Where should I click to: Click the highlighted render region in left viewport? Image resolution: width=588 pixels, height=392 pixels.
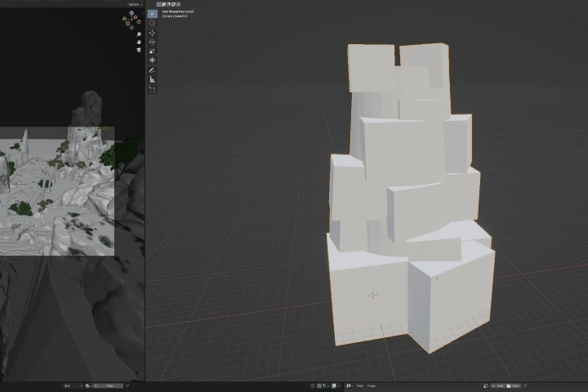coord(57,191)
